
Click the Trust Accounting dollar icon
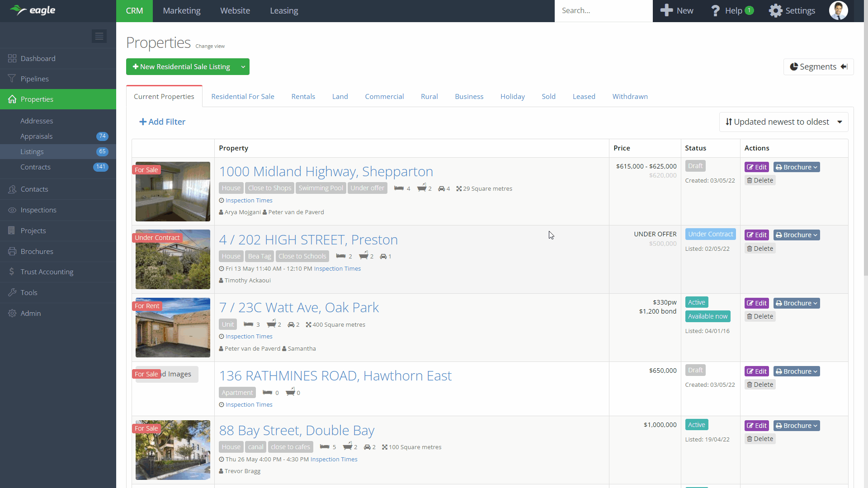tap(12, 272)
